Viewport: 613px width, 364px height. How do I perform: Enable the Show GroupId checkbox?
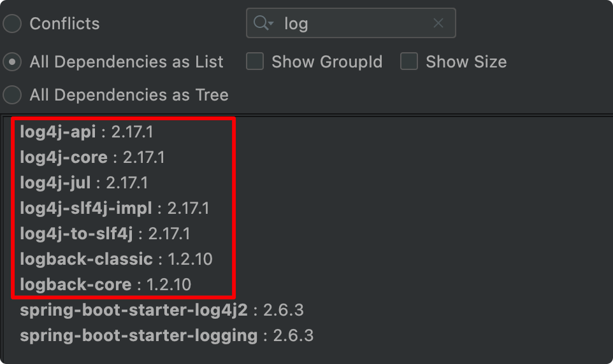[x=255, y=62]
